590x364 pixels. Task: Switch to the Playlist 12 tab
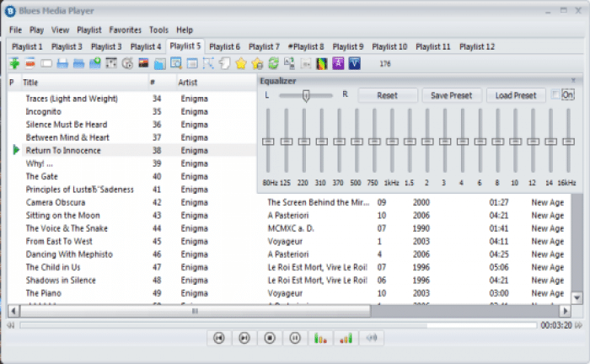(x=477, y=47)
